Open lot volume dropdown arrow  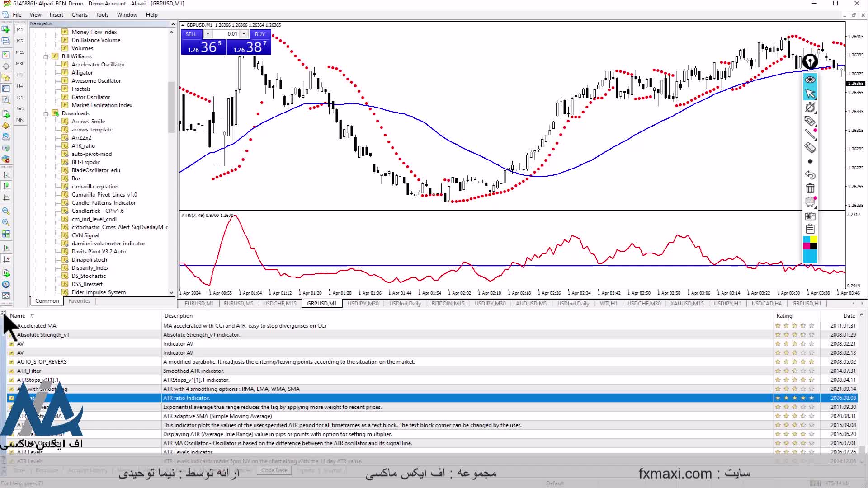(208, 34)
